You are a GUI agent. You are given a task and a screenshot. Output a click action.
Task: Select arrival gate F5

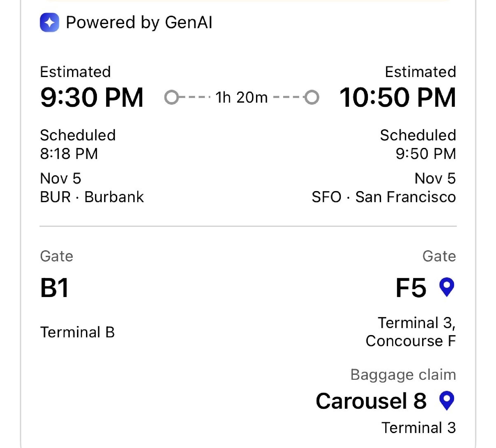411,287
